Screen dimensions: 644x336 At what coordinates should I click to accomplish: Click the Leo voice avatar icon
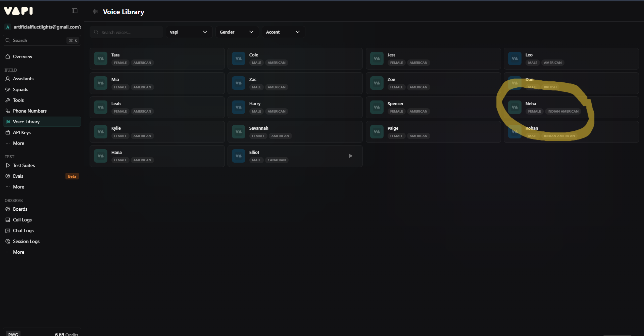coord(515,58)
